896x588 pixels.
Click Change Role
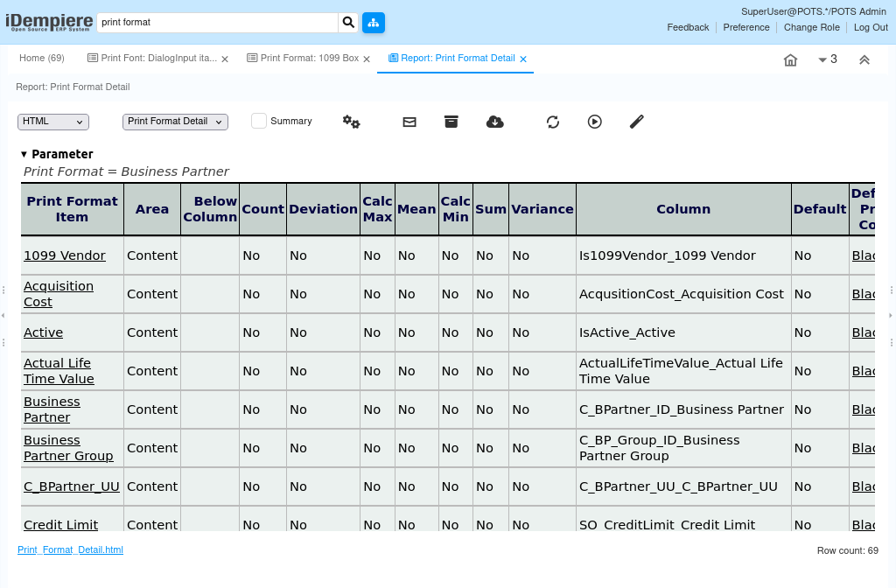pyautogui.click(x=811, y=27)
